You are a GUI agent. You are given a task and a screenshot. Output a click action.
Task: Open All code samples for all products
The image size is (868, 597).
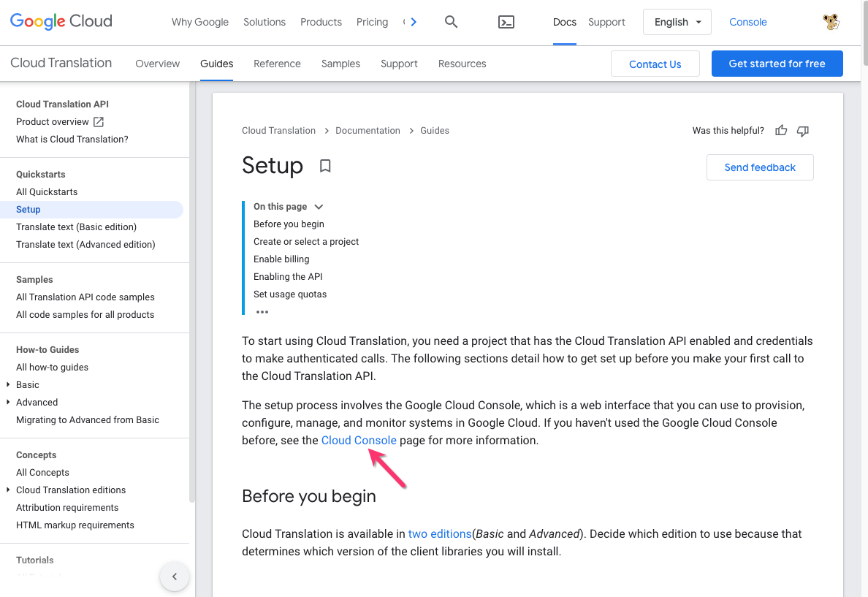click(85, 314)
